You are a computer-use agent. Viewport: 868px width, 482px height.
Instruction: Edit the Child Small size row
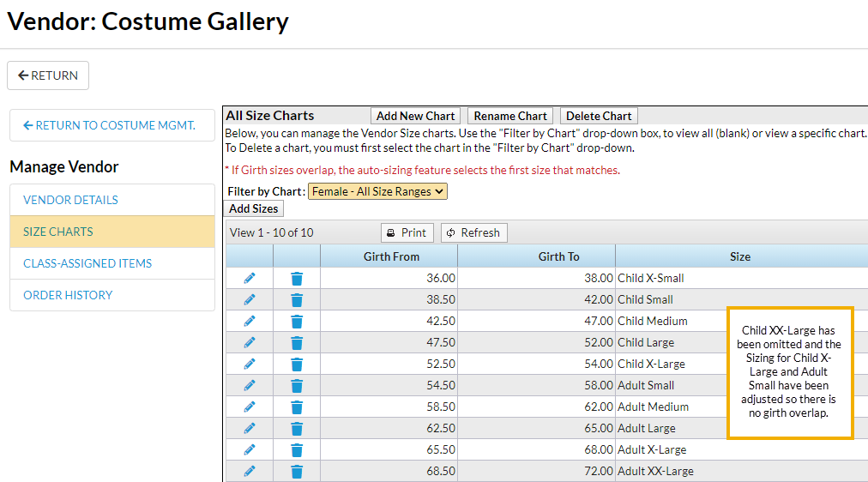tap(250, 300)
